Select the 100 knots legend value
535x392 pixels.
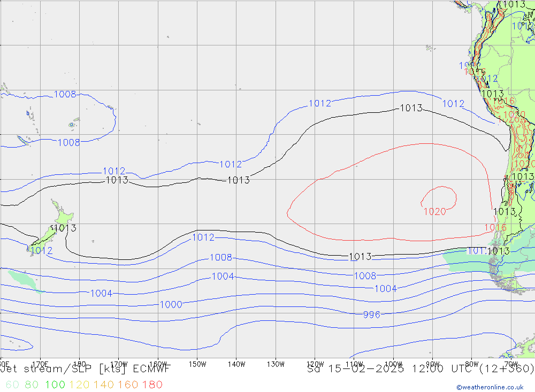[x=55, y=385]
